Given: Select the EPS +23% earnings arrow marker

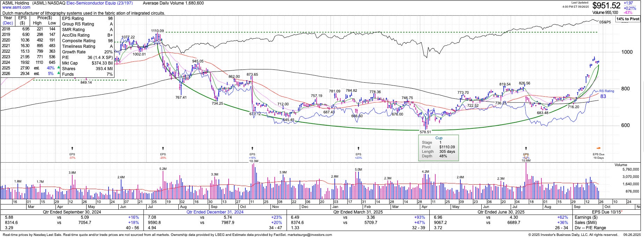Looking at the screenshot, I should [358, 153].
